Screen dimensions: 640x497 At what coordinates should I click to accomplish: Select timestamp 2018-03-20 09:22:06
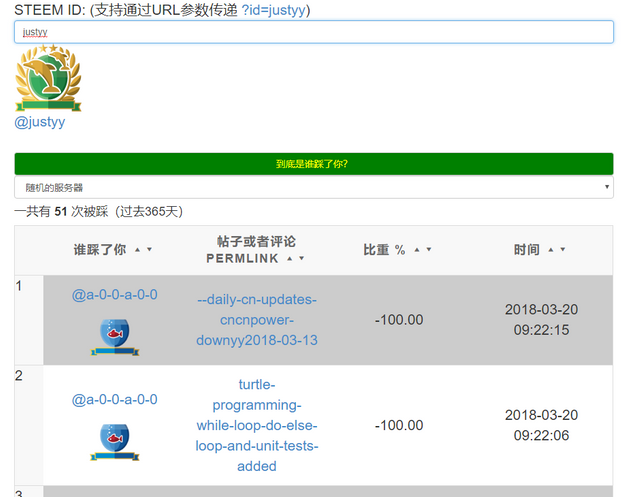click(x=541, y=425)
